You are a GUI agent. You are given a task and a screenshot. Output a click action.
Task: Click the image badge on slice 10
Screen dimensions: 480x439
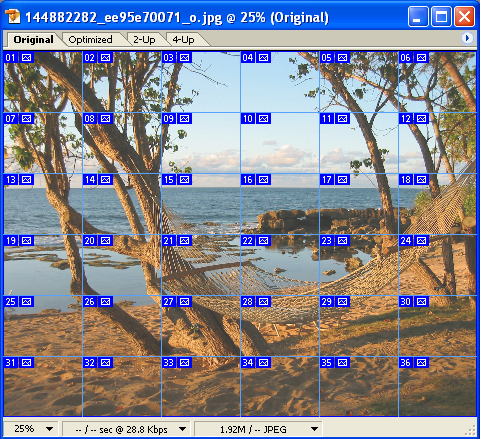(263, 119)
